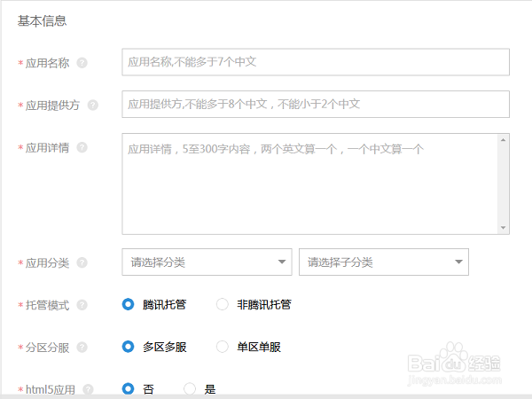Choose the 多区多服 radio option

pyautogui.click(x=129, y=347)
